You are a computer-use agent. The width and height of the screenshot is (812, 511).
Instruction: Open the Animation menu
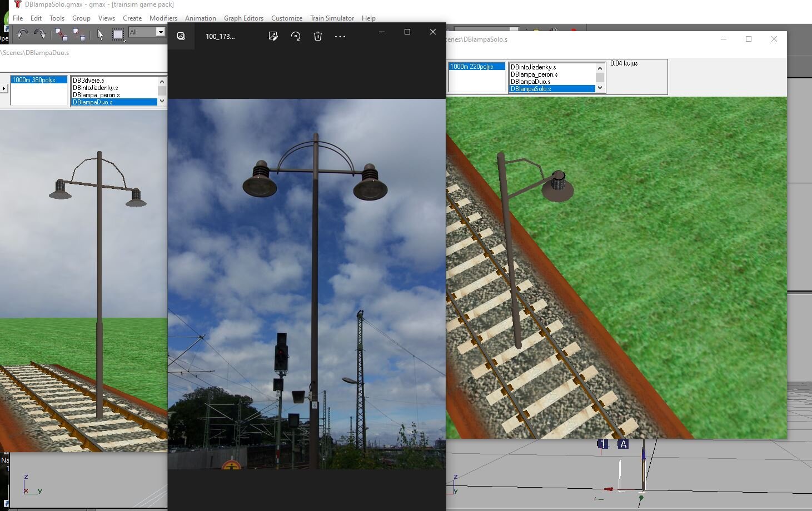(x=201, y=18)
